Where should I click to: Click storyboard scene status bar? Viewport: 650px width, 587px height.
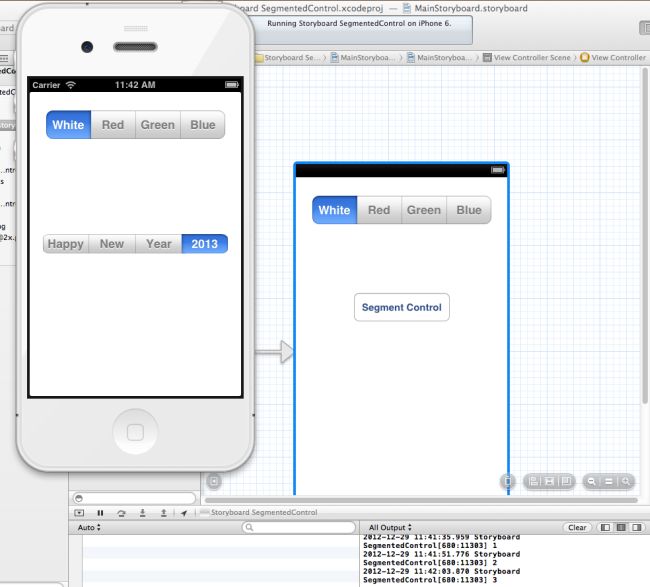point(401,170)
